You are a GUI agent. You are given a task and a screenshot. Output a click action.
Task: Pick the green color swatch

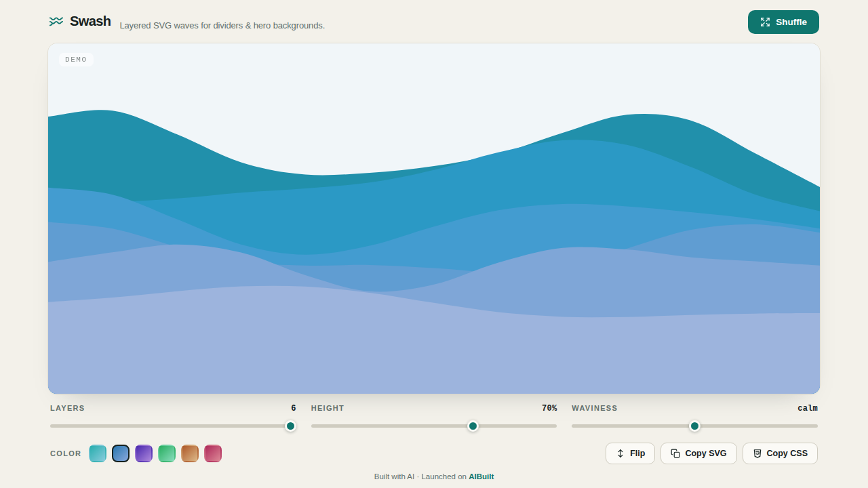167,453
